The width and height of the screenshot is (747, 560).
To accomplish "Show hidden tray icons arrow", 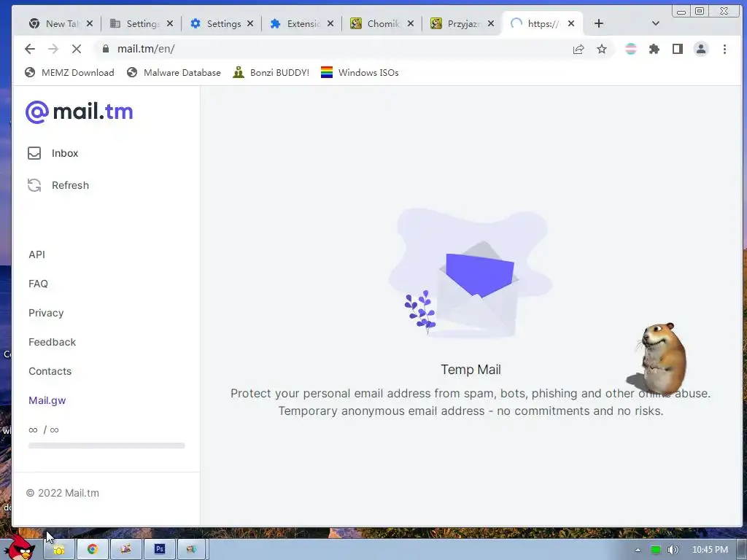I will pyautogui.click(x=638, y=550).
